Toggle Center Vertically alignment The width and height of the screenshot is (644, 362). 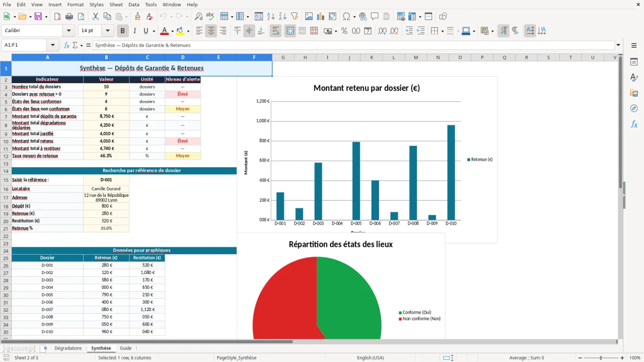tap(249, 31)
